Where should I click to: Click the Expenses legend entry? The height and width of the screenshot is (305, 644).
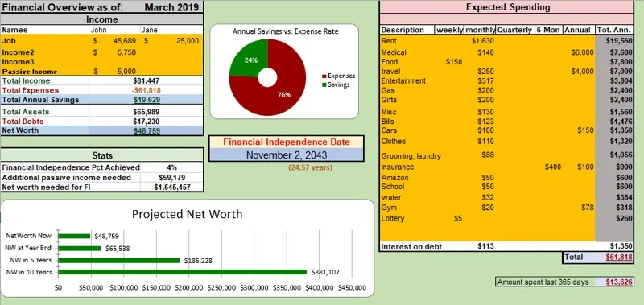(338, 76)
